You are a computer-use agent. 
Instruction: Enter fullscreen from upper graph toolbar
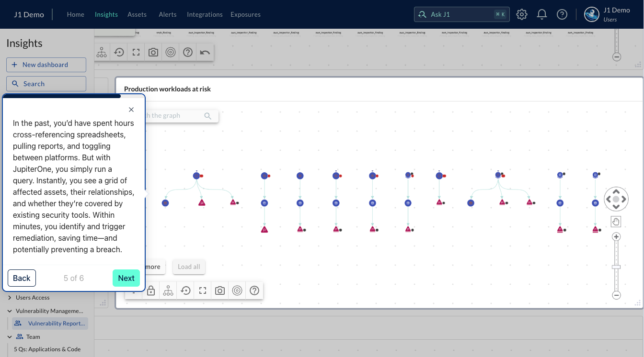tap(136, 52)
